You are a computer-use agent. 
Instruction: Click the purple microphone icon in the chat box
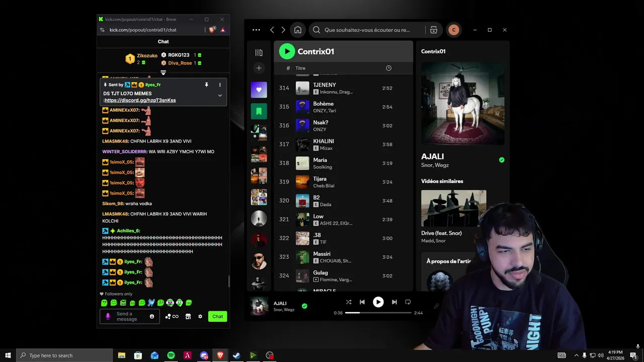(108, 316)
